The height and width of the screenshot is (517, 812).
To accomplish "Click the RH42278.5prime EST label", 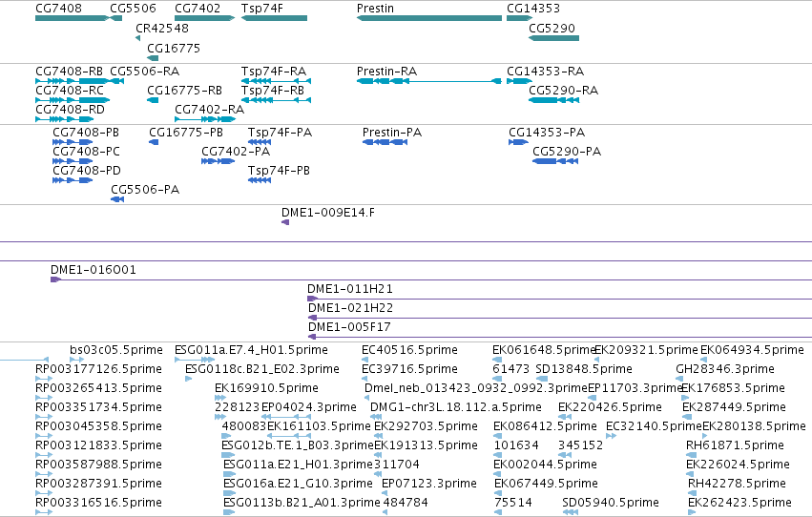I will (737, 484).
